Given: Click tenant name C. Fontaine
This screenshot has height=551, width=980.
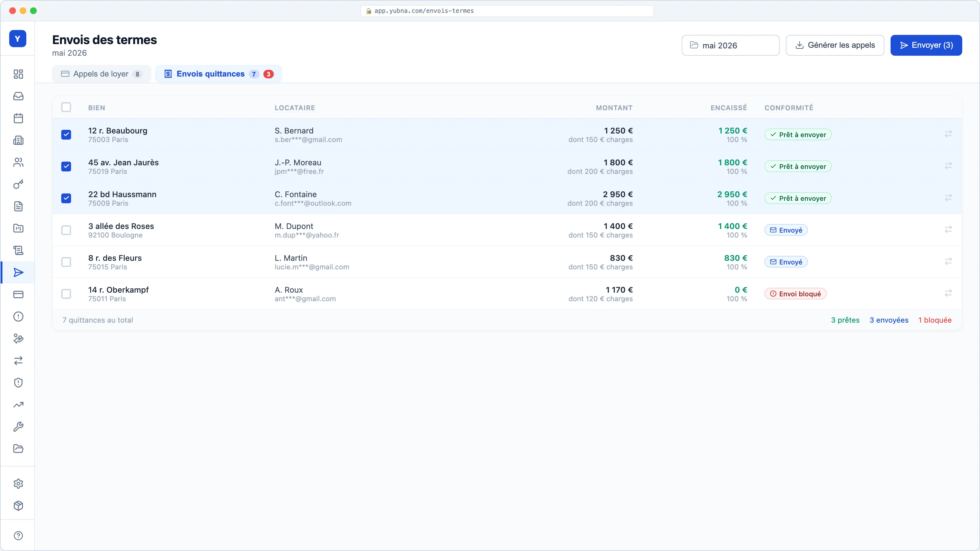Looking at the screenshot, I should pos(296,194).
